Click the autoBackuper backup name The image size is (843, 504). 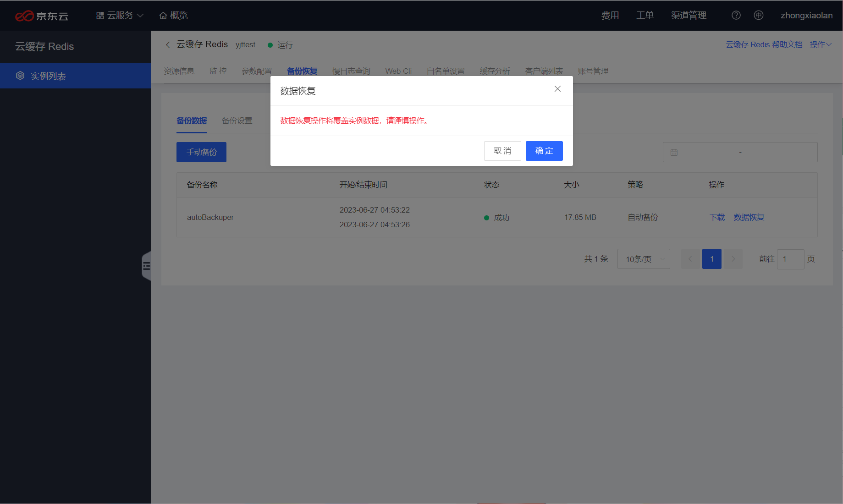click(210, 217)
